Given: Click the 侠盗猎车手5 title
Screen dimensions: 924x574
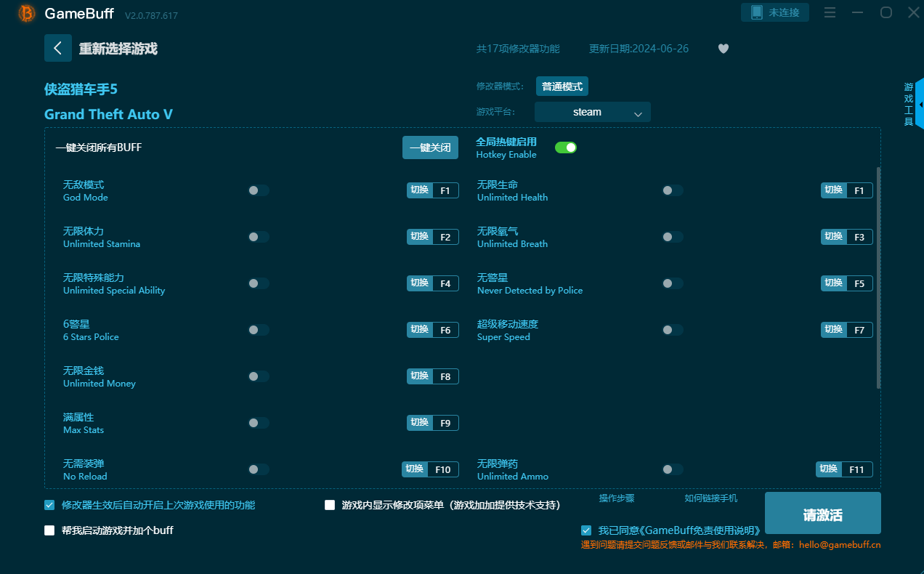Looking at the screenshot, I should [81, 89].
